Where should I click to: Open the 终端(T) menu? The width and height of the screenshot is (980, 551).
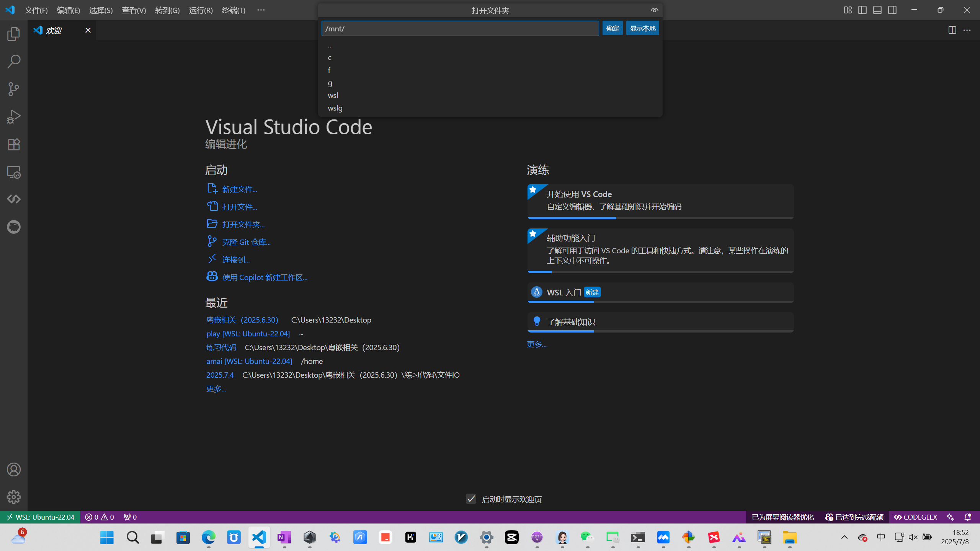pos(234,10)
